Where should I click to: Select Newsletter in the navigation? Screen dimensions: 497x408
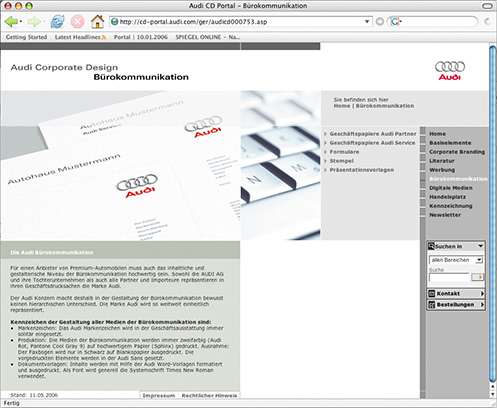(x=445, y=215)
